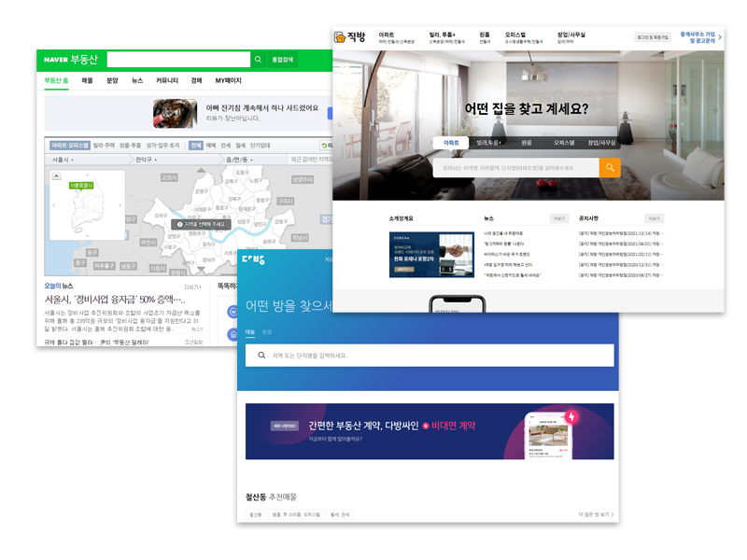Click the 철산동 tag on 다방

click(256, 514)
